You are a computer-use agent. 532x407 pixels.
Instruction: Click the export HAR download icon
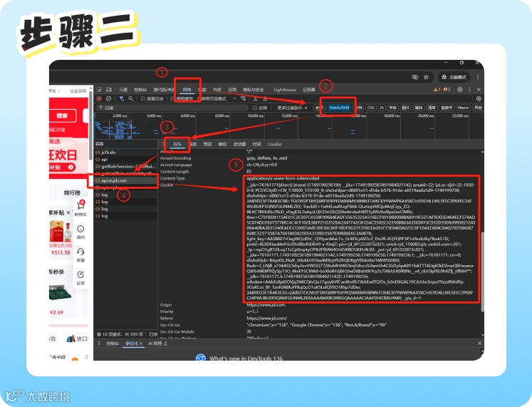click(264, 99)
